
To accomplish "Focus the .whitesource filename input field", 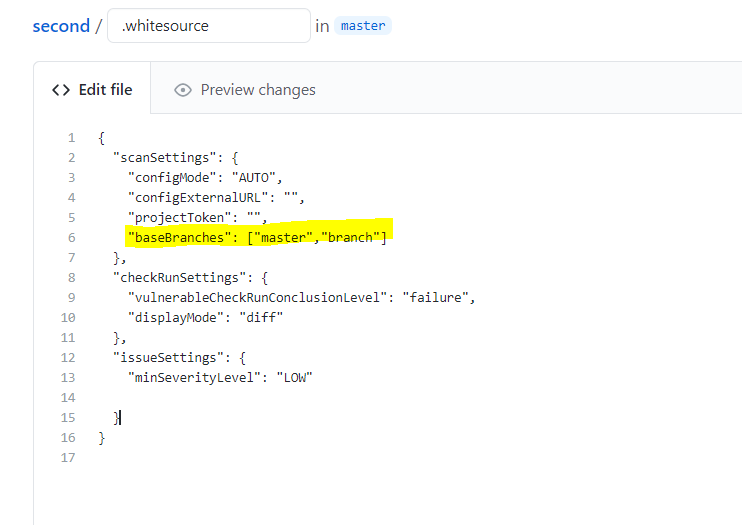I will (x=208, y=26).
